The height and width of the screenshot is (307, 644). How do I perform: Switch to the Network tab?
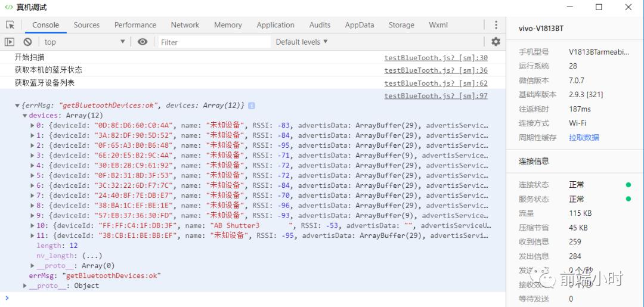pyautogui.click(x=185, y=25)
